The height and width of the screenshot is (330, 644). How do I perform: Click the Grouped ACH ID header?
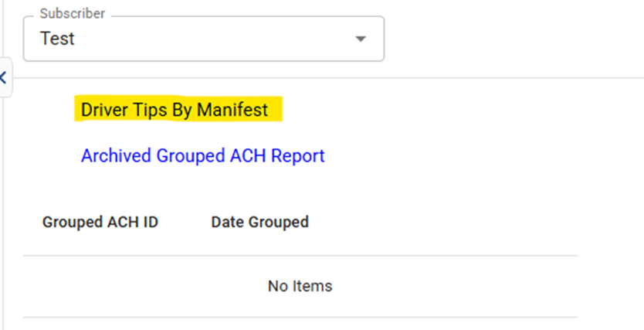[x=100, y=223]
